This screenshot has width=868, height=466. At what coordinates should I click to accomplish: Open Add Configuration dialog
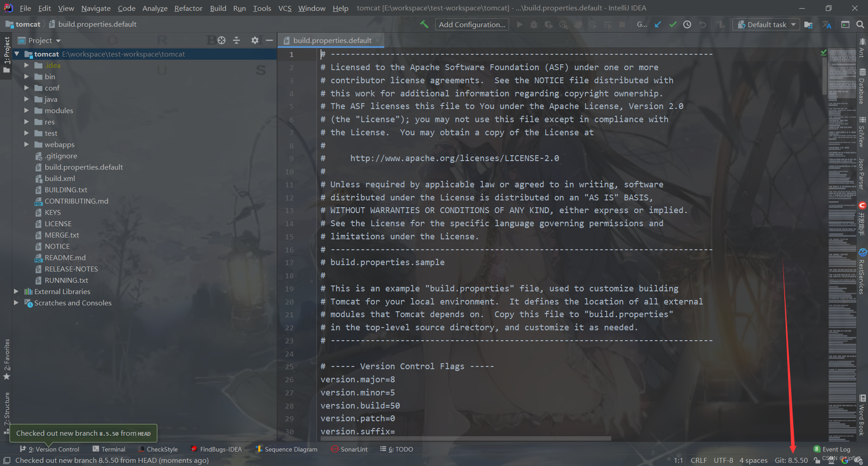[472, 24]
